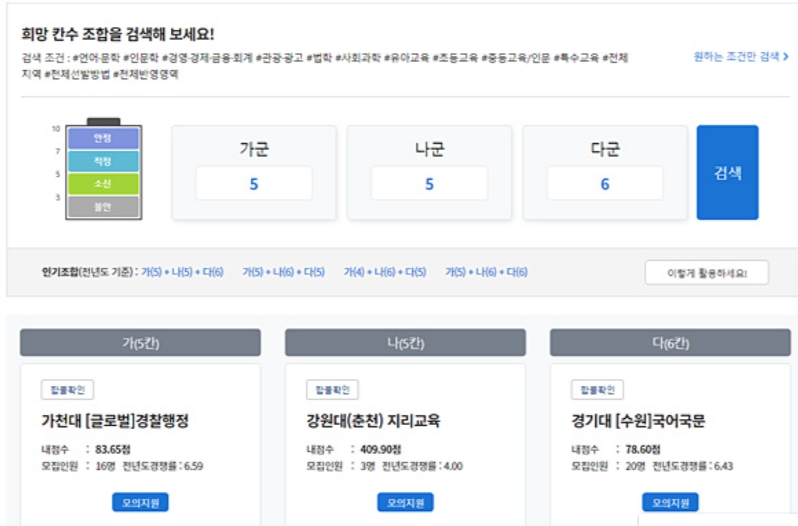The image size is (798, 526).
Task: Click 모의지원 for 가천대 경찰행정
Action: 140,503
